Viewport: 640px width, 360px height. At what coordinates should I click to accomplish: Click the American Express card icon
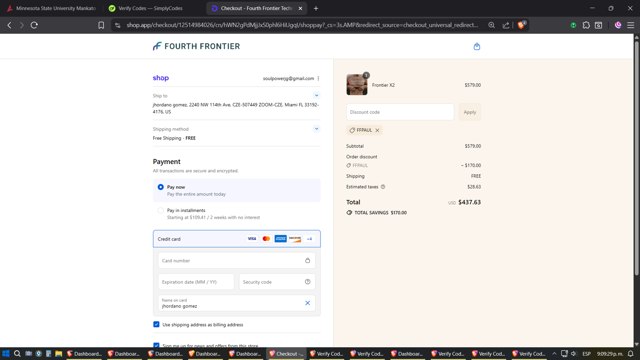point(280,239)
